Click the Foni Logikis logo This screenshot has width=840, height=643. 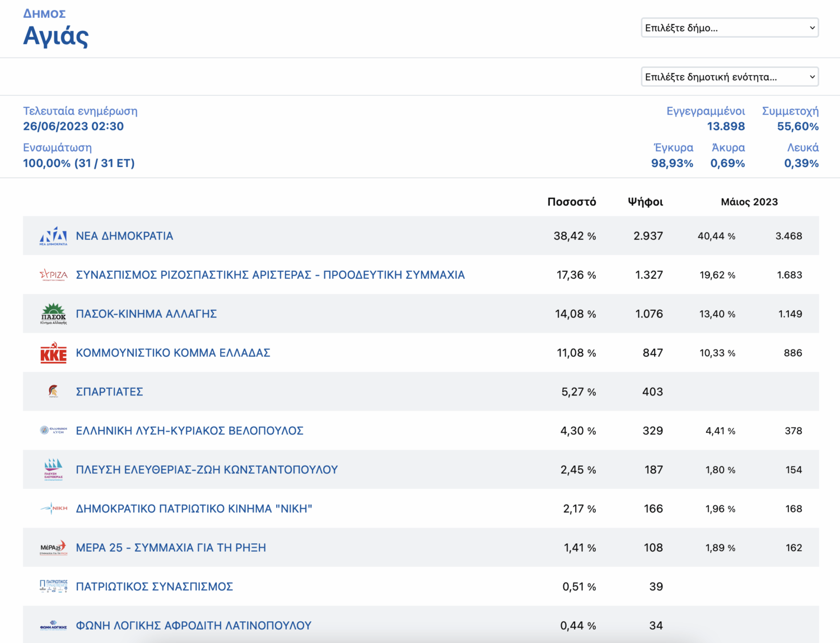(53, 626)
